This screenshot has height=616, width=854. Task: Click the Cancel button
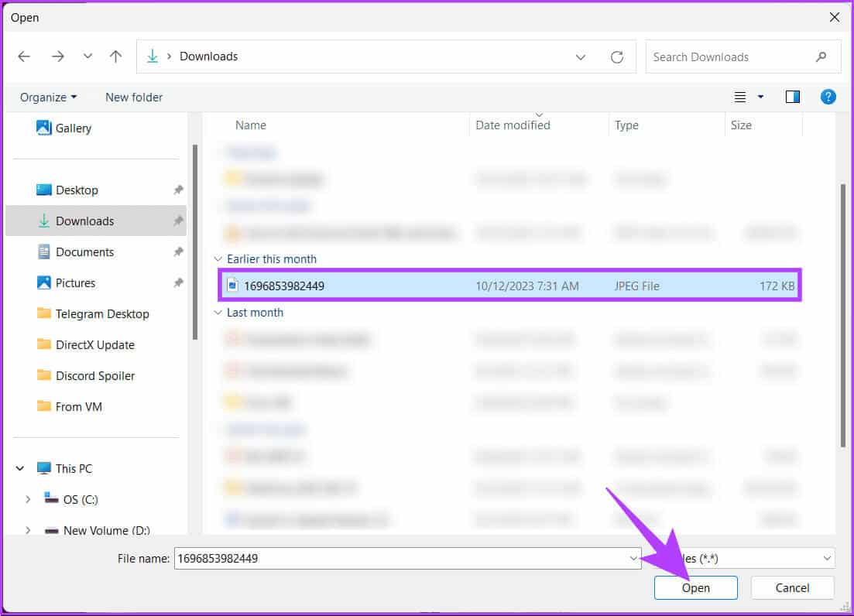pos(793,587)
